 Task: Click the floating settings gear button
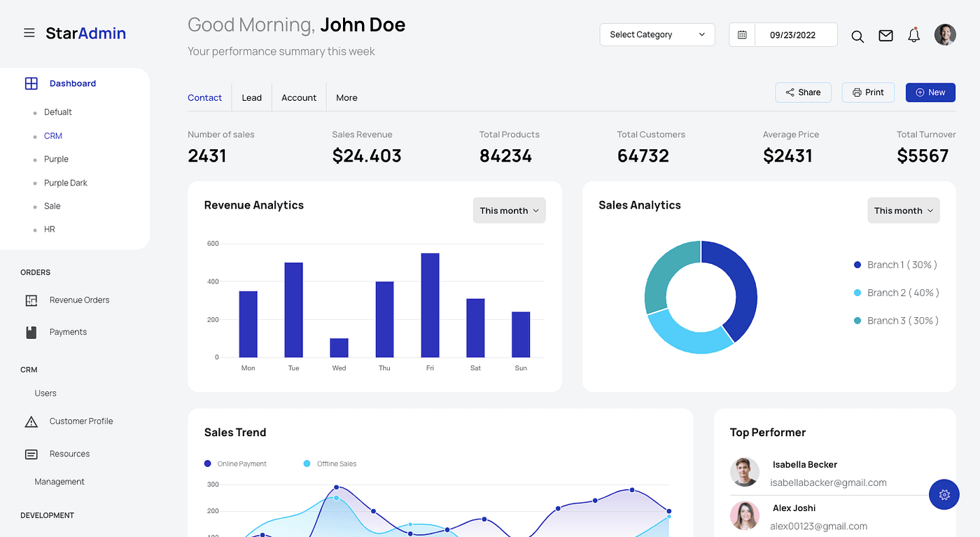[944, 494]
